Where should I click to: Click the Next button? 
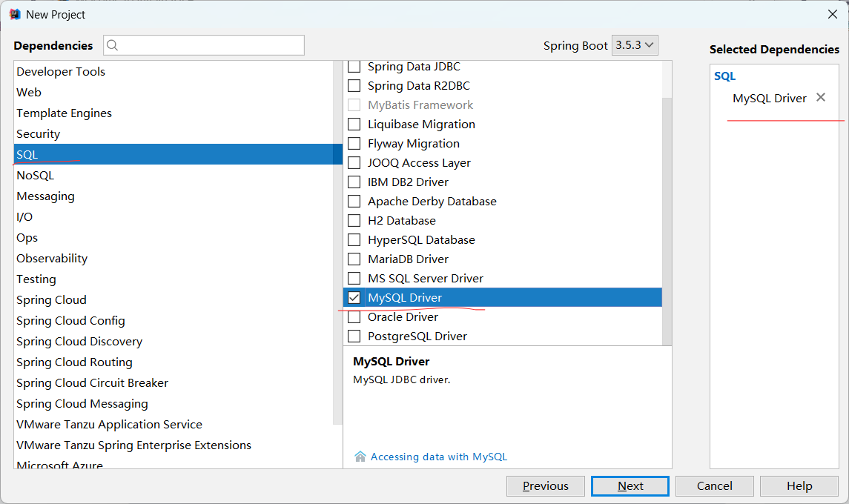coord(630,485)
